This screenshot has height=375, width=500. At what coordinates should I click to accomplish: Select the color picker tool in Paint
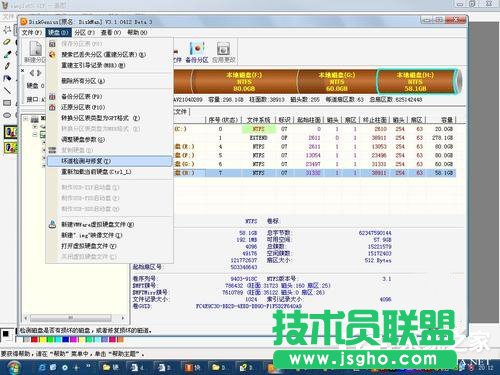click(7, 54)
